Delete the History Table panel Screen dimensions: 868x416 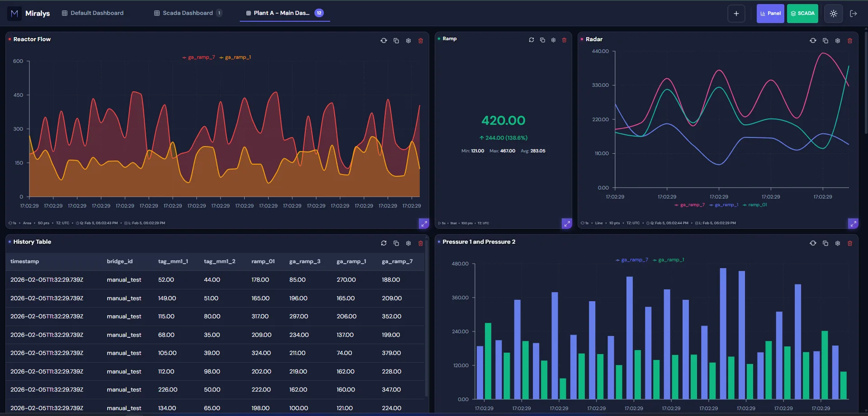pyautogui.click(x=421, y=243)
